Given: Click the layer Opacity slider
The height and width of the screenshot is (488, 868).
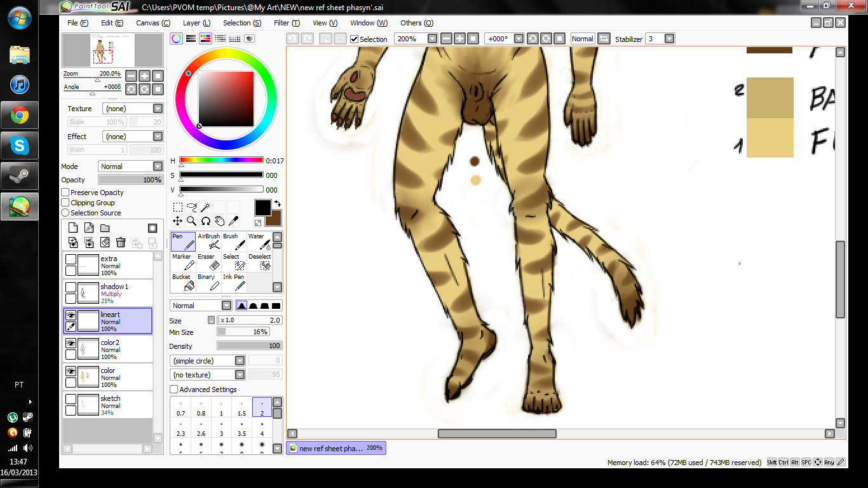Looking at the screenshot, I should 130,180.
